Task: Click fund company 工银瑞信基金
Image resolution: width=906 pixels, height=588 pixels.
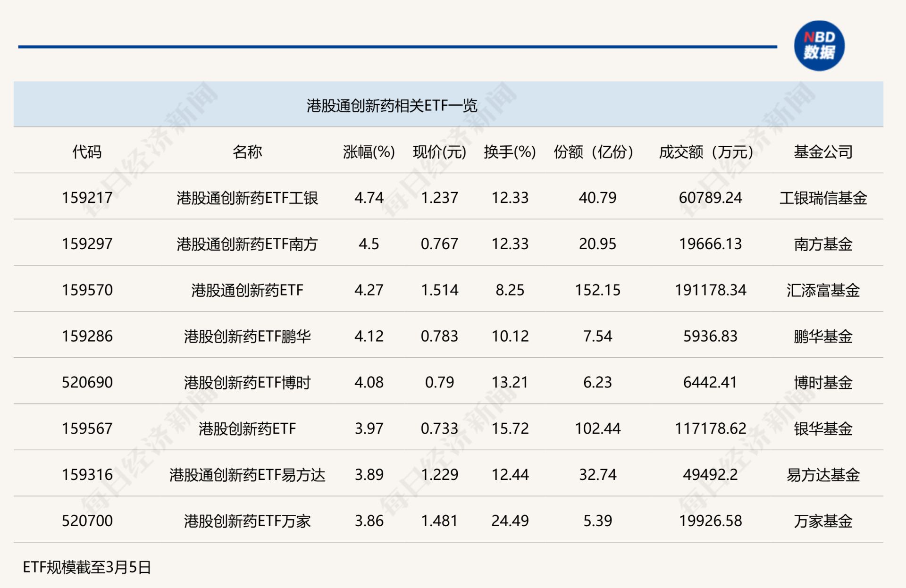Action: 823,198
